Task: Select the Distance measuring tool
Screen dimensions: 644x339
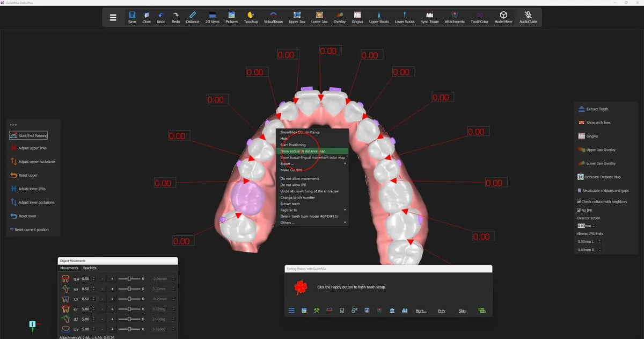Action: pyautogui.click(x=193, y=17)
